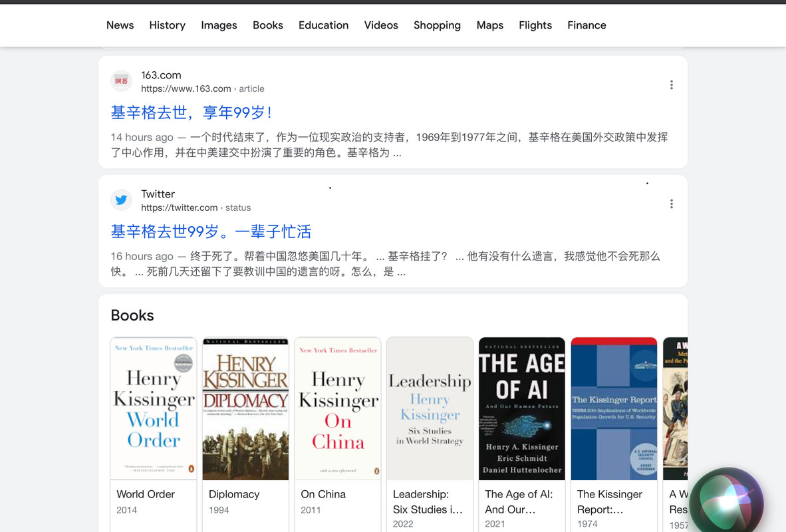Open The Kissinger Report book cover
Image resolution: width=786 pixels, height=532 pixels.
(x=614, y=409)
